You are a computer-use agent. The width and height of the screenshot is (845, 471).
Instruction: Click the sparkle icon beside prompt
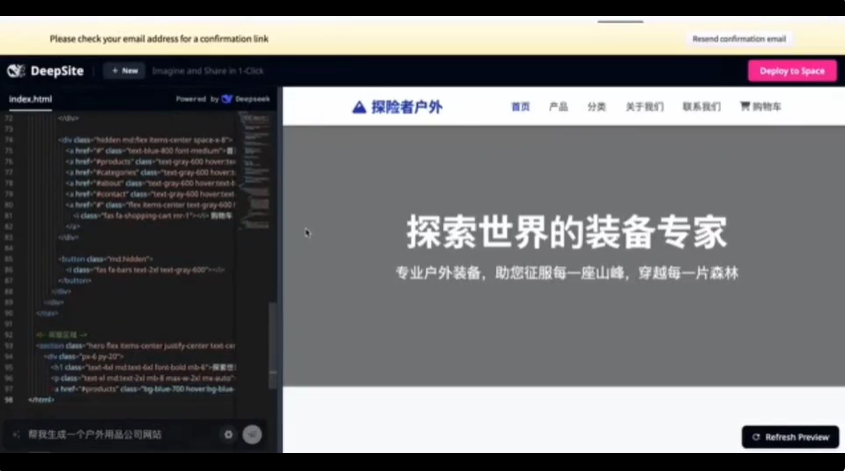click(16, 434)
